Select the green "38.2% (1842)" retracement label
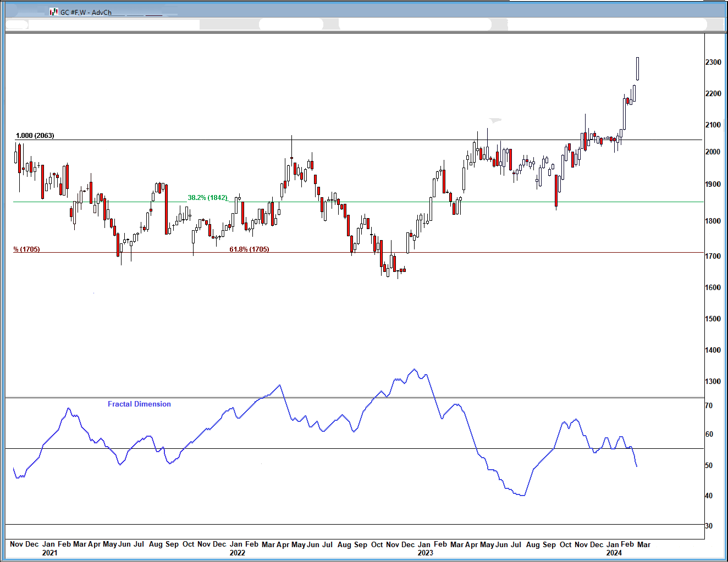Viewport: 728px width, 562px height. [207, 198]
